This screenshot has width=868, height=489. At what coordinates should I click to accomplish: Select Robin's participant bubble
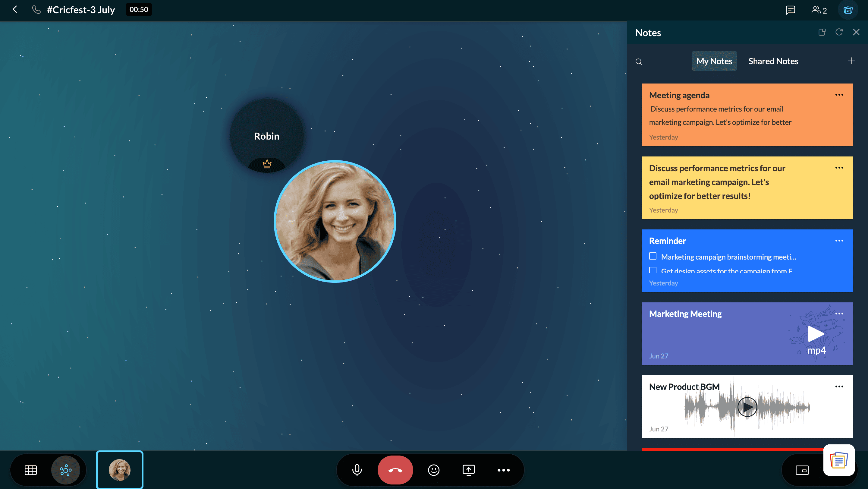pos(266,135)
